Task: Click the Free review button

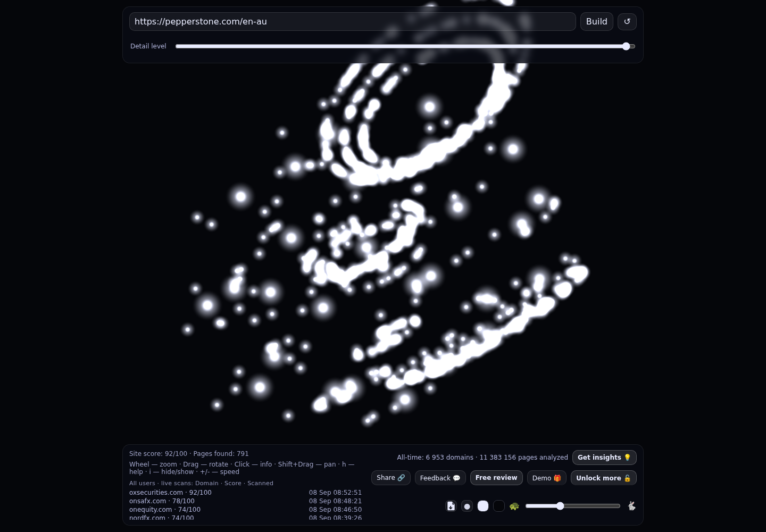Action: (x=496, y=478)
